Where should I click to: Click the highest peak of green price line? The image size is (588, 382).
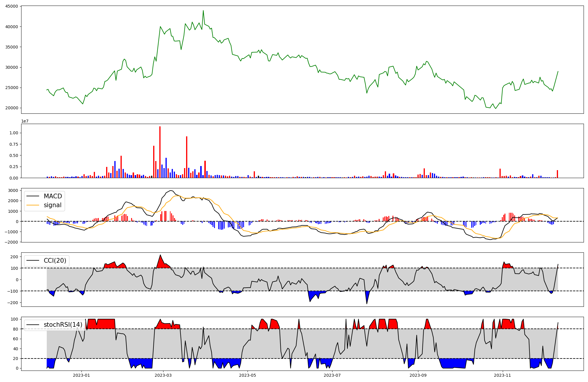point(203,11)
